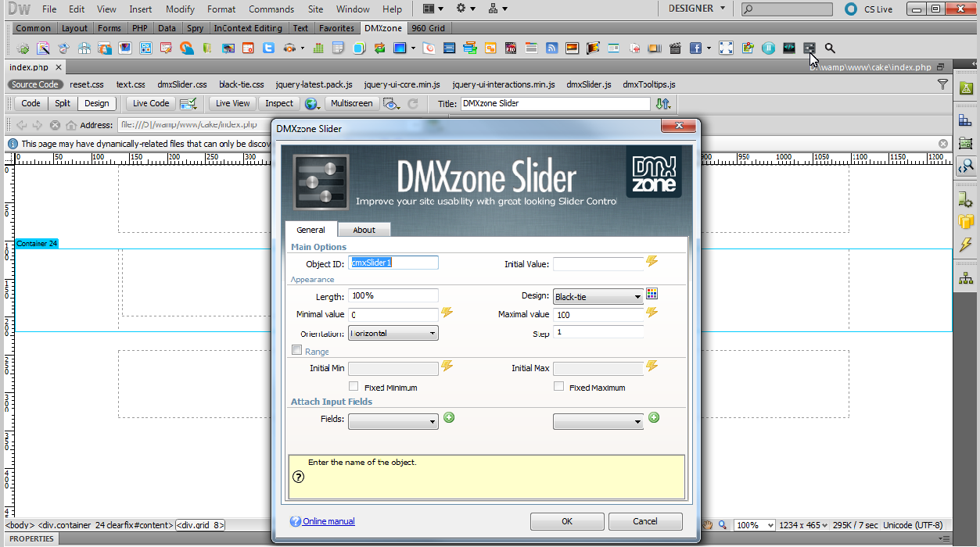Toggle Live View mode

point(233,103)
